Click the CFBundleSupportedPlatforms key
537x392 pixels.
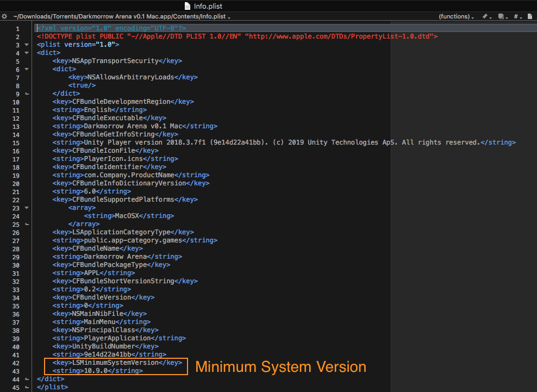tap(125, 200)
